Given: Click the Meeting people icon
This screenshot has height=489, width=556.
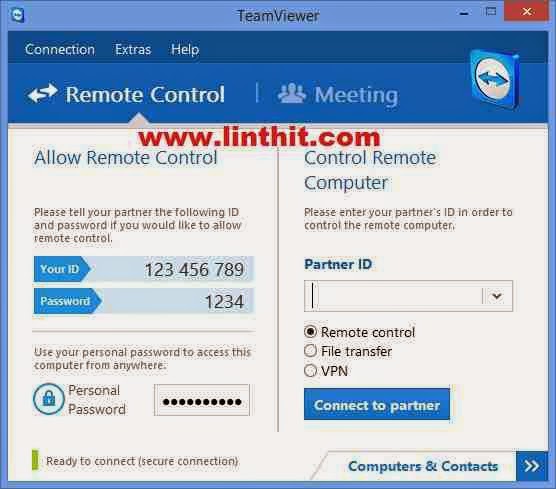Looking at the screenshot, I should (291, 94).
